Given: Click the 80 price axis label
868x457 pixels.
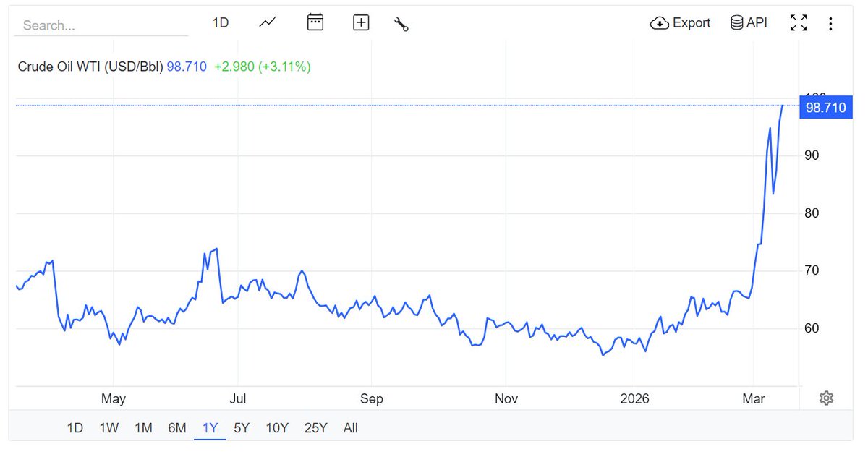Looking at the screenshot, I should click(x=812, y=213).
